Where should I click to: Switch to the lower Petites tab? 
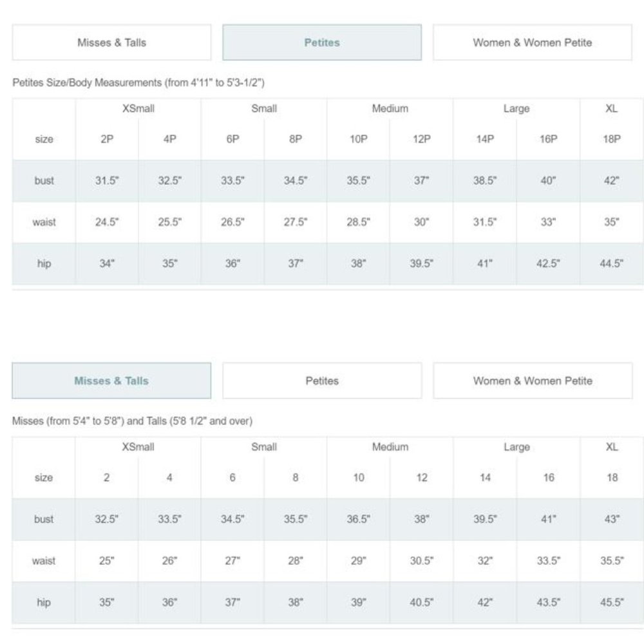[x=322, y=381]
